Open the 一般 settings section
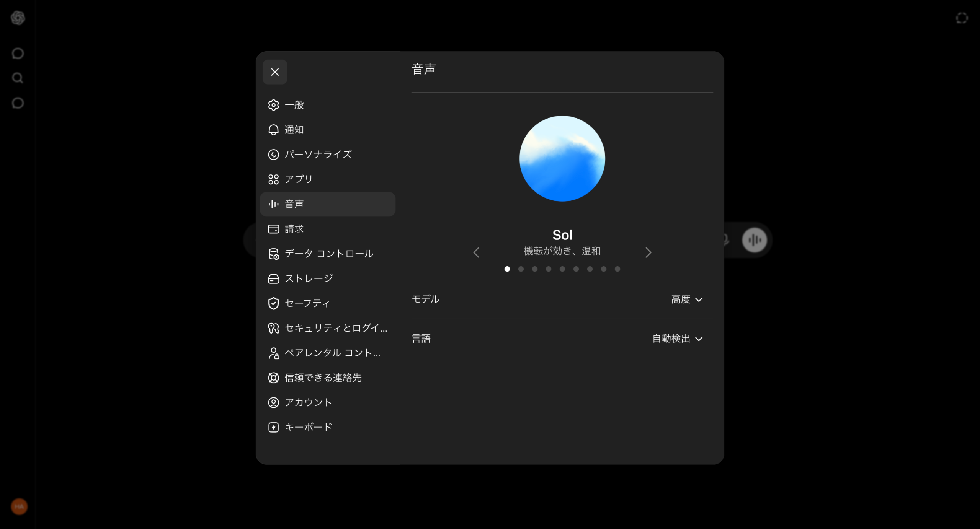The height and width of the screenshot is (529, 980). (x=328, y=105)
